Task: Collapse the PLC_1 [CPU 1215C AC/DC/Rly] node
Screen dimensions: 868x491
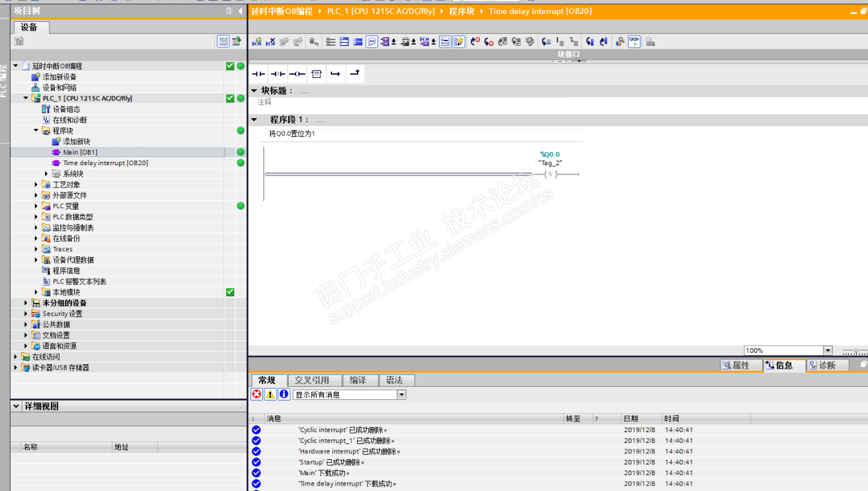Action: pyautogui.click(x=26, y=98)
